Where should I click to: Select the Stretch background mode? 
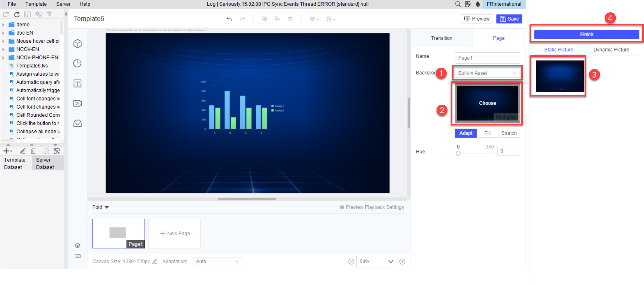coord(509,133)
